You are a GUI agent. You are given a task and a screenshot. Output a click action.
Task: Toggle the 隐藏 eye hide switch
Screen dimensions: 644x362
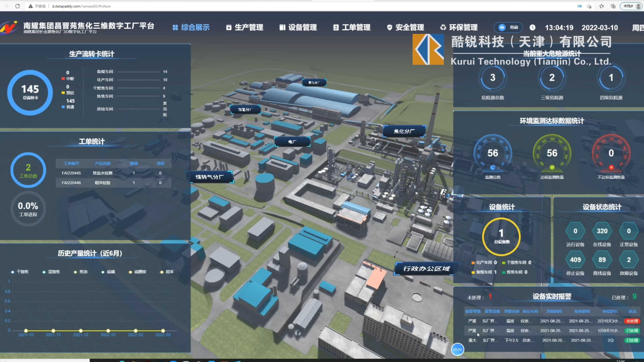point(508,27)
